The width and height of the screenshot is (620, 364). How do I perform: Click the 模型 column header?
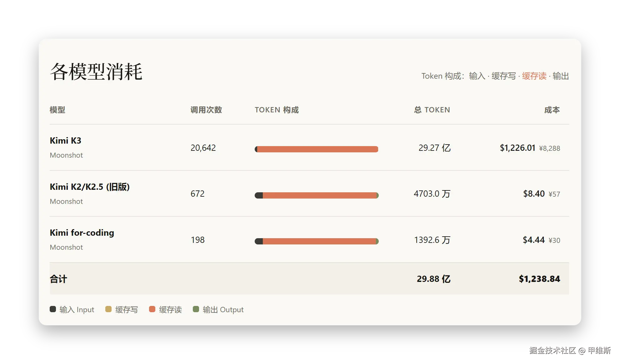(57, 110)
